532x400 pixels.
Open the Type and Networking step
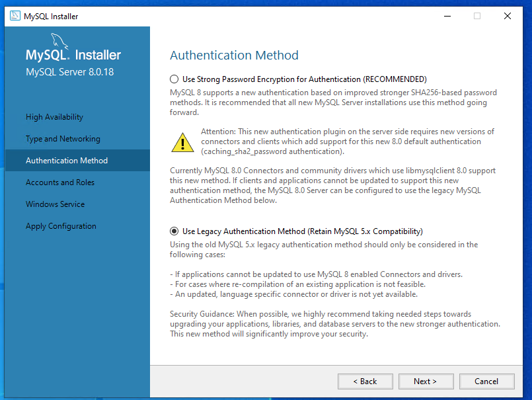pos(63,139)
